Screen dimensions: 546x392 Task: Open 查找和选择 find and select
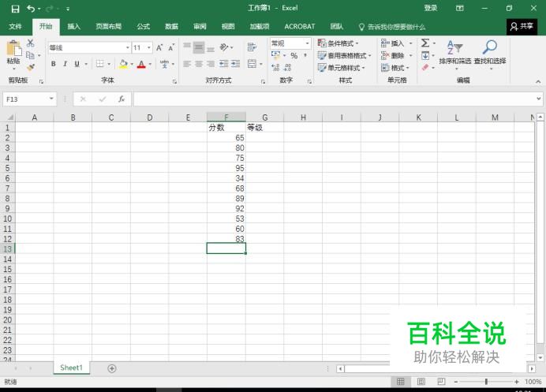click(x=490, y=54)
